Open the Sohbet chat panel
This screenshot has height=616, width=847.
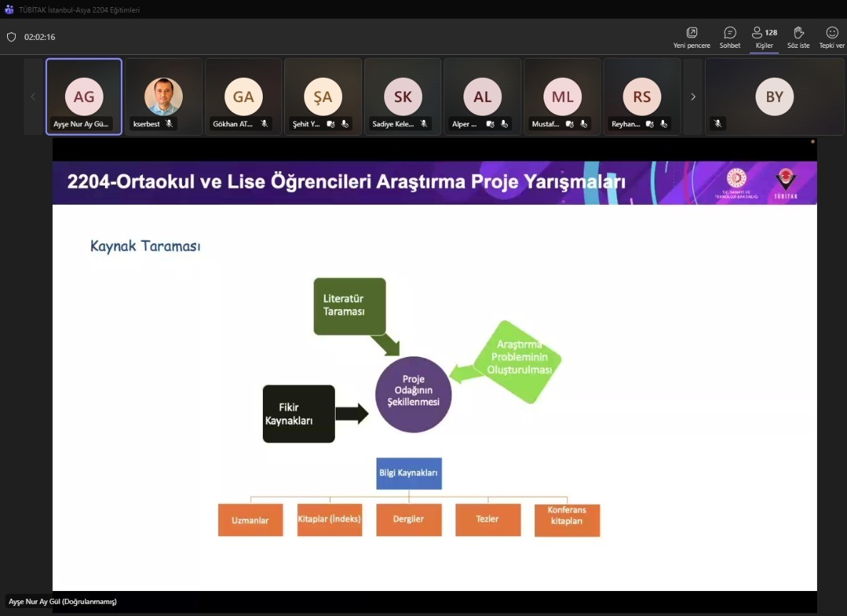[730, 33]
